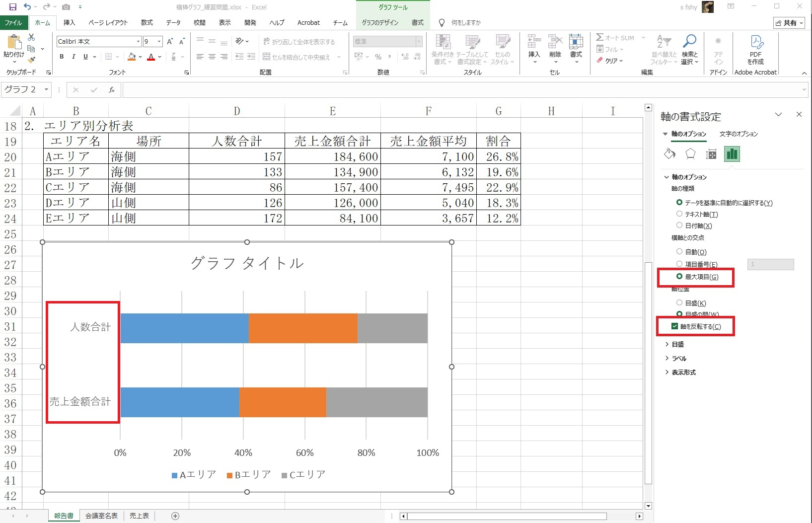Image resolution: width=812 pixels, height=523 pixels.
Task: Click the Format as Table icon
Action: 472,43
